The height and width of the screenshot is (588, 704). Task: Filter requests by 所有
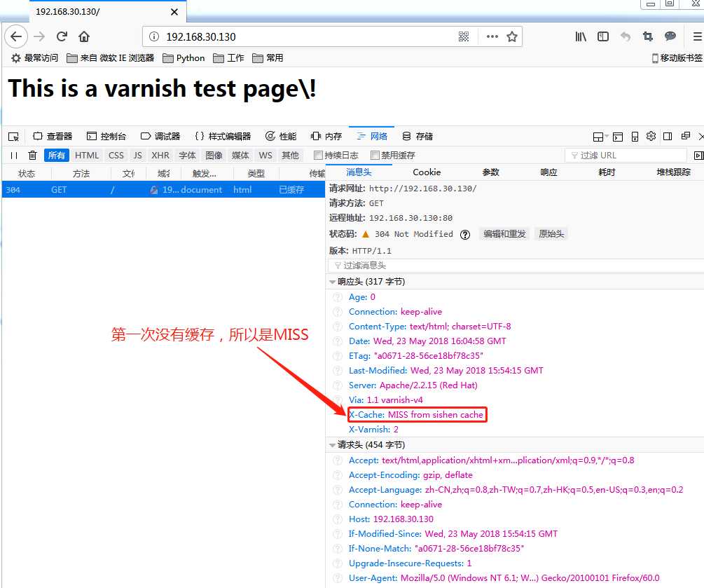click(x=57, y=156)
